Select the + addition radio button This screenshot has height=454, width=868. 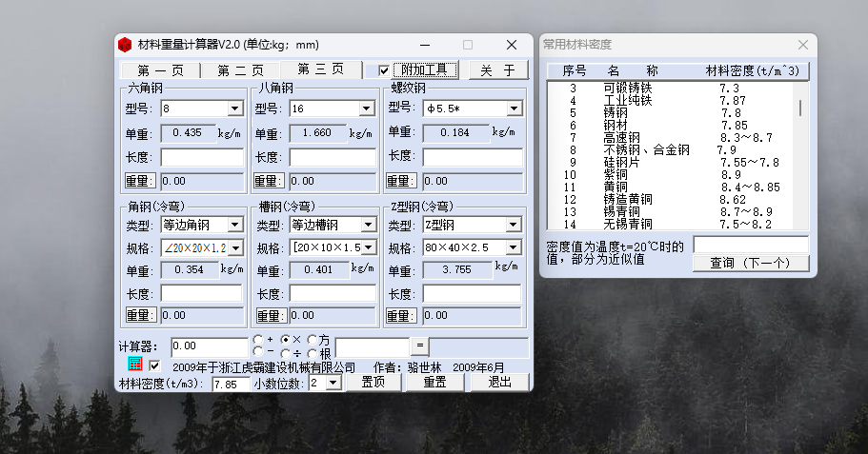point(258,340)
